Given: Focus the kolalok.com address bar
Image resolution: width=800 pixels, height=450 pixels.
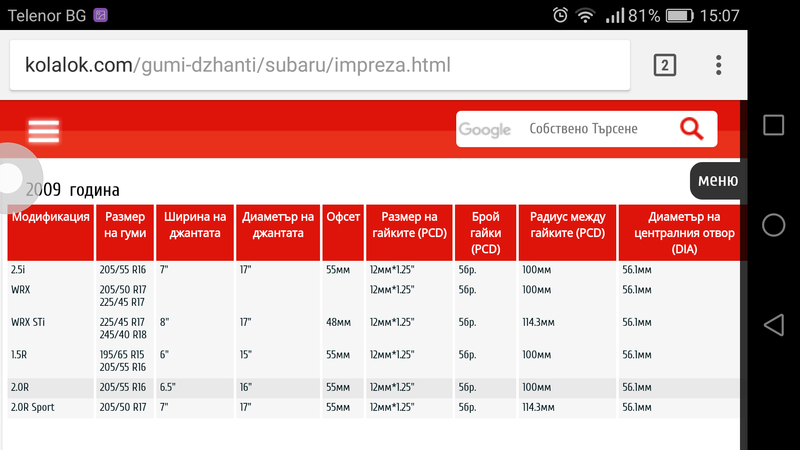Looking at the screenshot, I should tap(320, 65).
